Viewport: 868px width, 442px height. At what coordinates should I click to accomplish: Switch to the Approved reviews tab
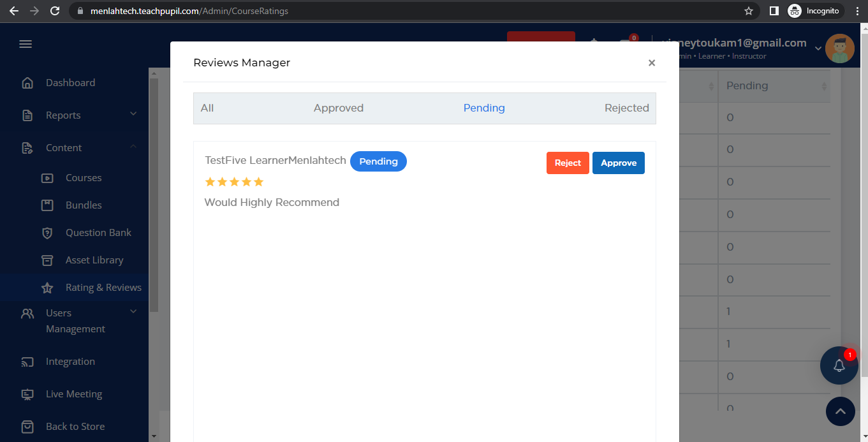[x=338, y=108]
